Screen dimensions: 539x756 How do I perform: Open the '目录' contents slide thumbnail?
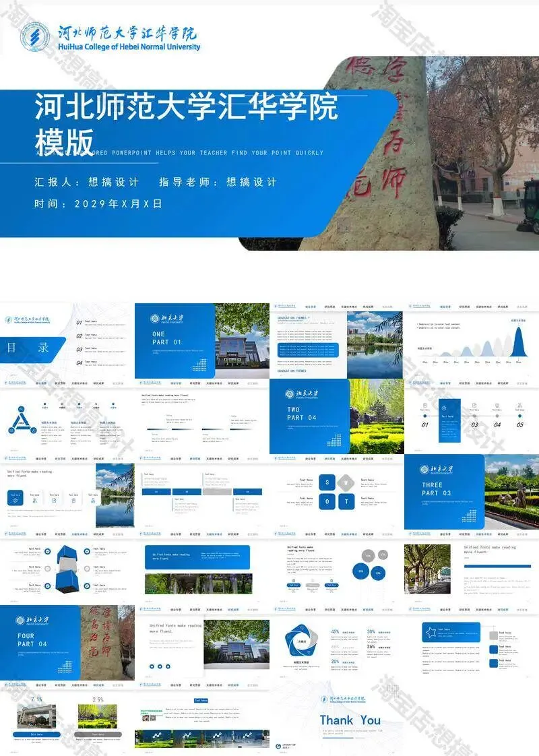(67, 341)
